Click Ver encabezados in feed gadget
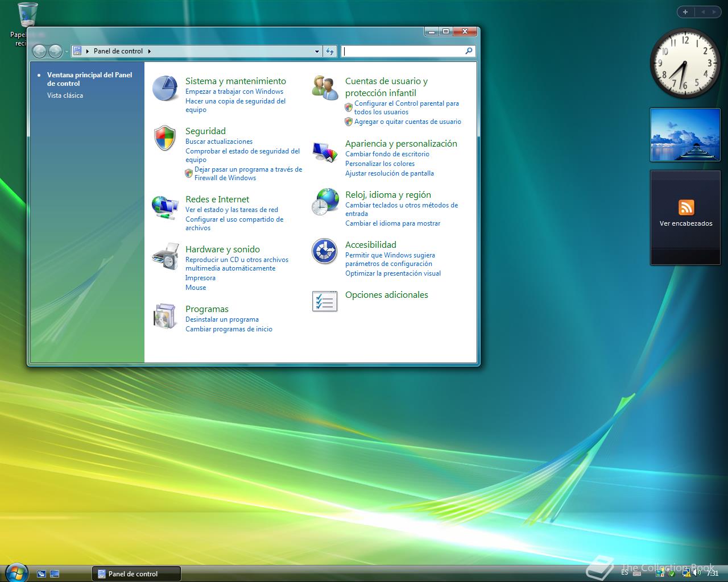The image size is (728, 582). tap(686, 223)
